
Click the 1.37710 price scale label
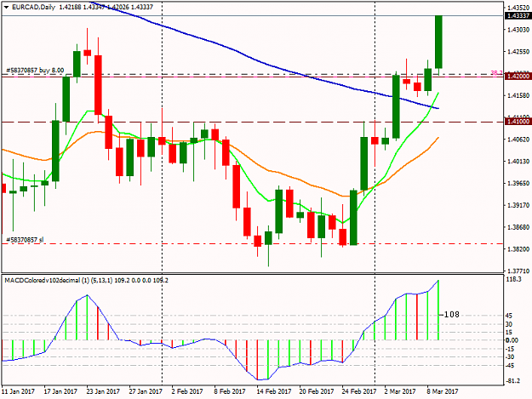[518, 271]
